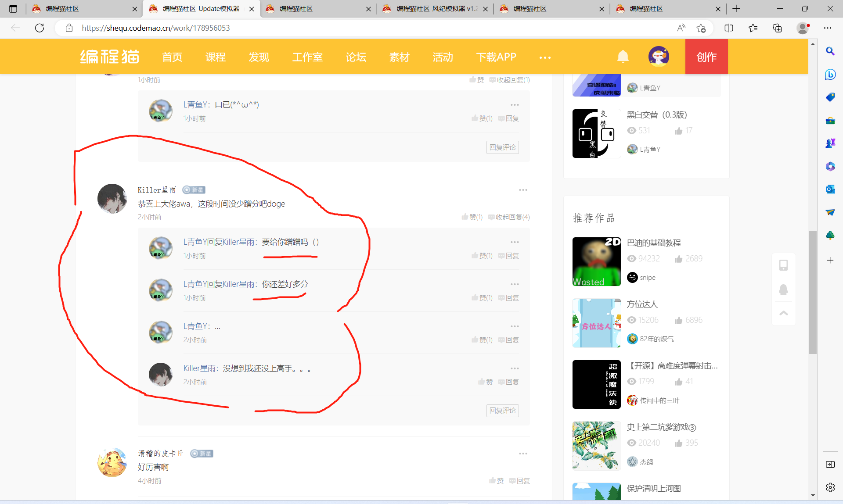Open 保护清明上河图 work title
Image resolution: width=843 pixels, height=504 pixels.
click(x=654, y=488)
